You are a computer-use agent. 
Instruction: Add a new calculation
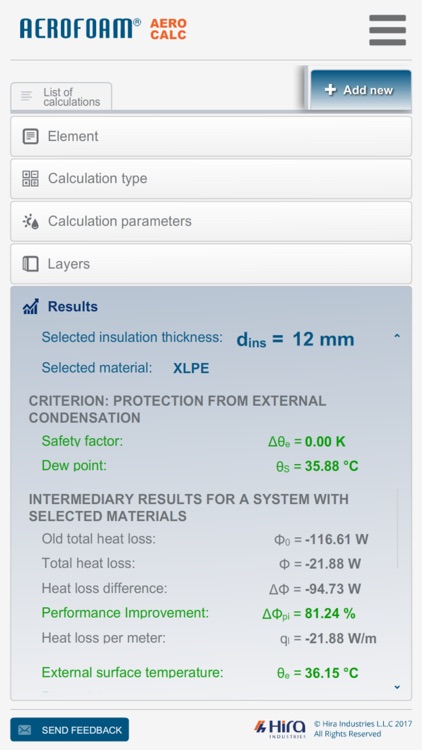click(x=361, y=90)
